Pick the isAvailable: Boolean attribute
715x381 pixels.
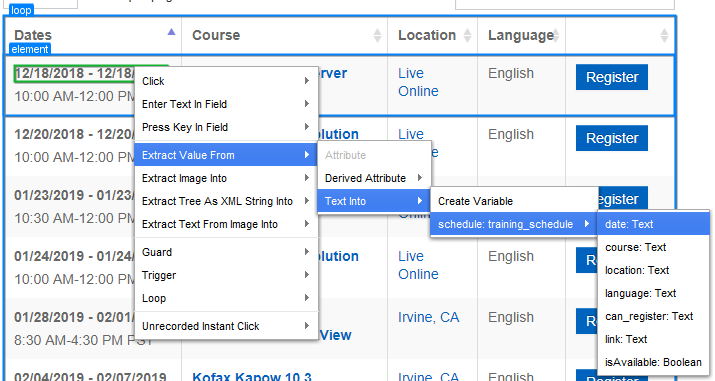click(653, 362)
